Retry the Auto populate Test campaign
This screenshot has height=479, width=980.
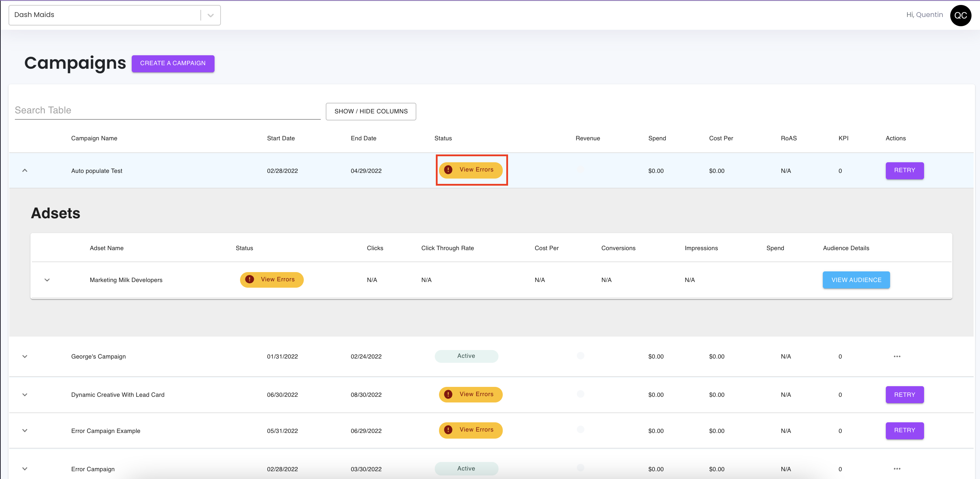904,170
